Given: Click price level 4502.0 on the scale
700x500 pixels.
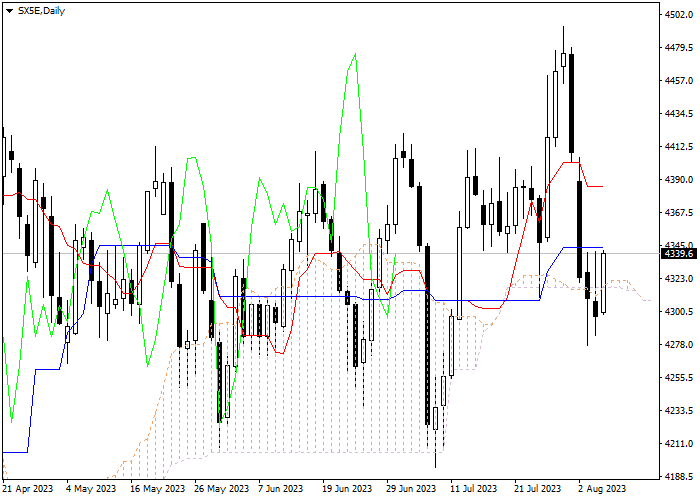Looking at the screenshot, I should click(x=679, y=15).
